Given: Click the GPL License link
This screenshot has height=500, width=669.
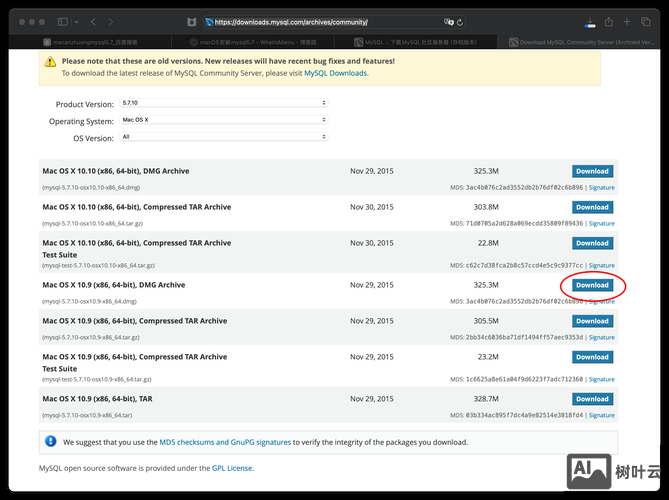Looking at the screenshot, I should tap(232, 468).
